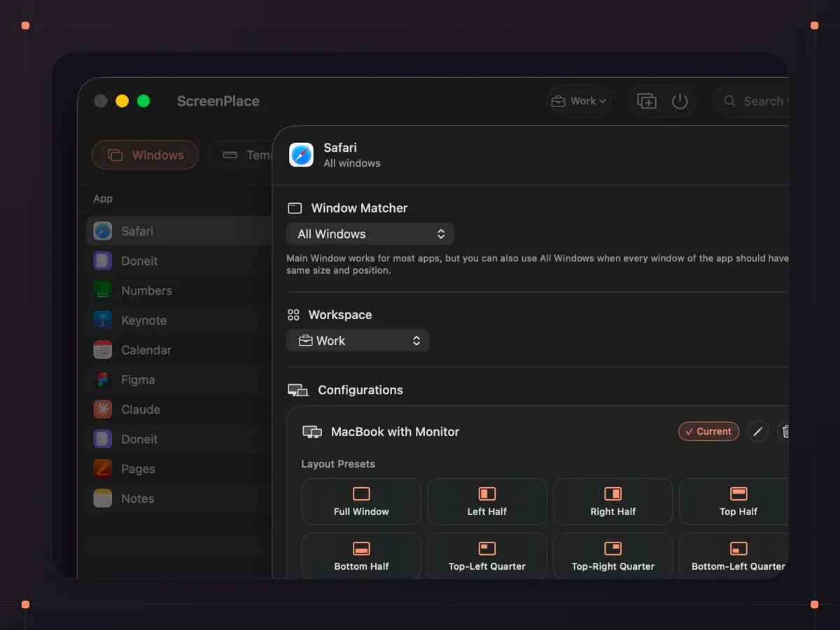Select Numbers in the App list

point(179,290)
